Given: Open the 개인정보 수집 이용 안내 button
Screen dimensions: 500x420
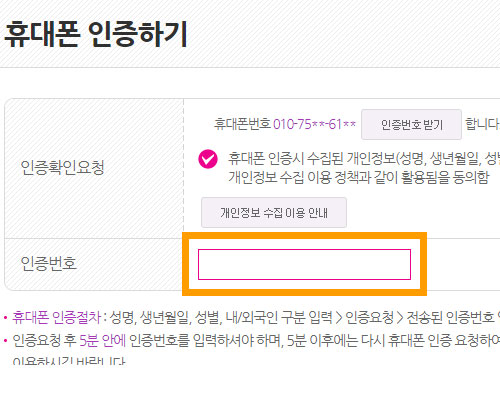Looking at the screenshot, I should point(274,213).
